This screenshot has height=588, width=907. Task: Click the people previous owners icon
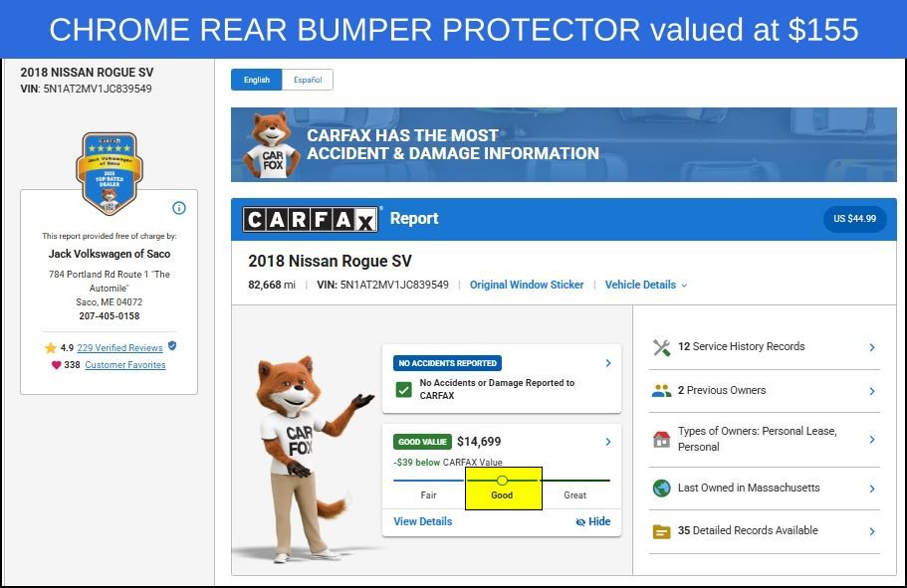coord(662,391)
